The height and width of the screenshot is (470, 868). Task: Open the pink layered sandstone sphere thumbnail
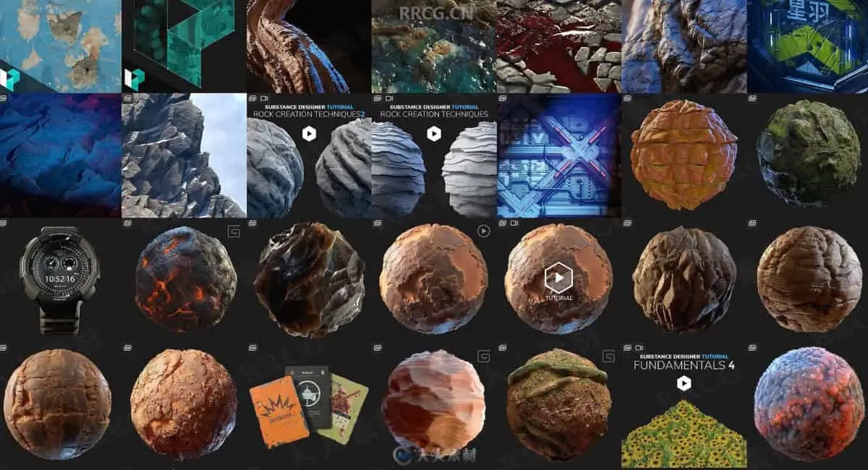434,405
